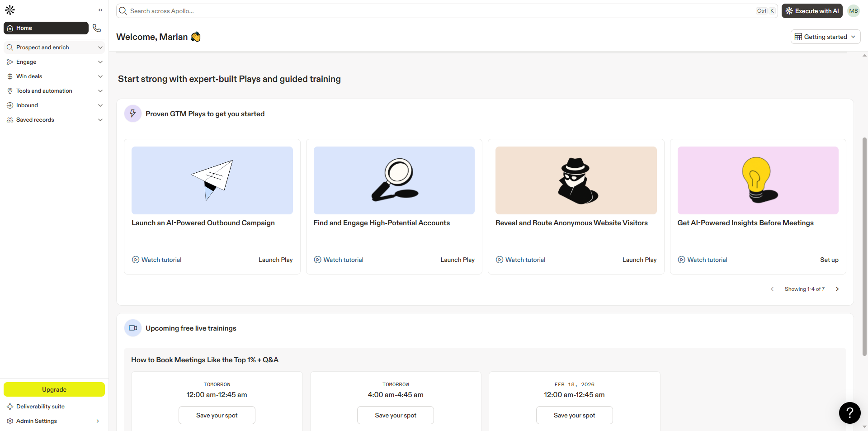Expand the Prospect and enrich menu

click(x=54, y=47)
